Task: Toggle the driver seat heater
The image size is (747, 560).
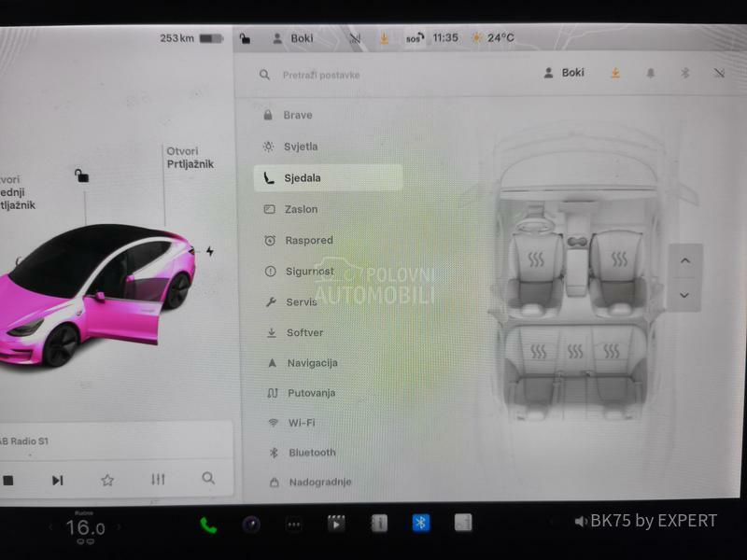Action: click(536, 259)
